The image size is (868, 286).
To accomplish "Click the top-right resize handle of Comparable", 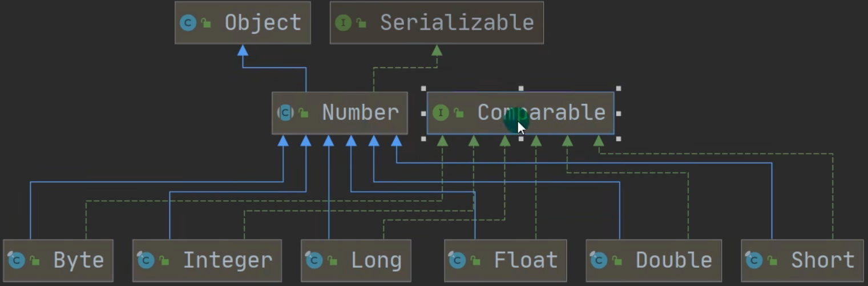I will pos(618,89).
